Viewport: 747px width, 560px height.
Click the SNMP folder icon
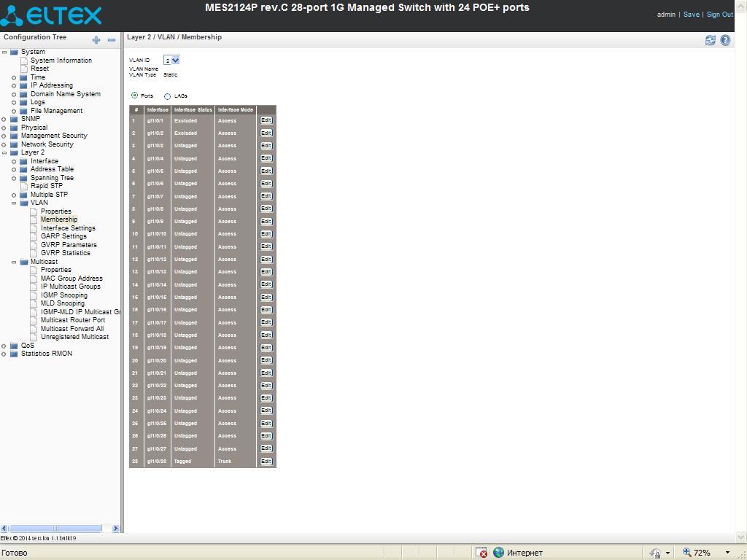pos(14,119)
